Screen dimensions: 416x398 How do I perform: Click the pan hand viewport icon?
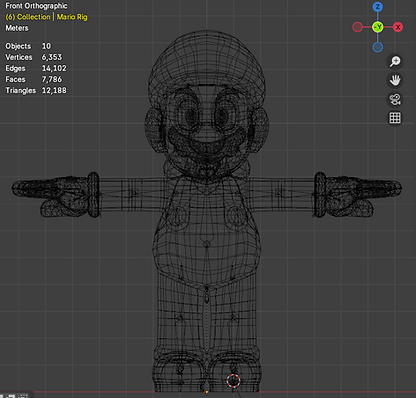395,80
